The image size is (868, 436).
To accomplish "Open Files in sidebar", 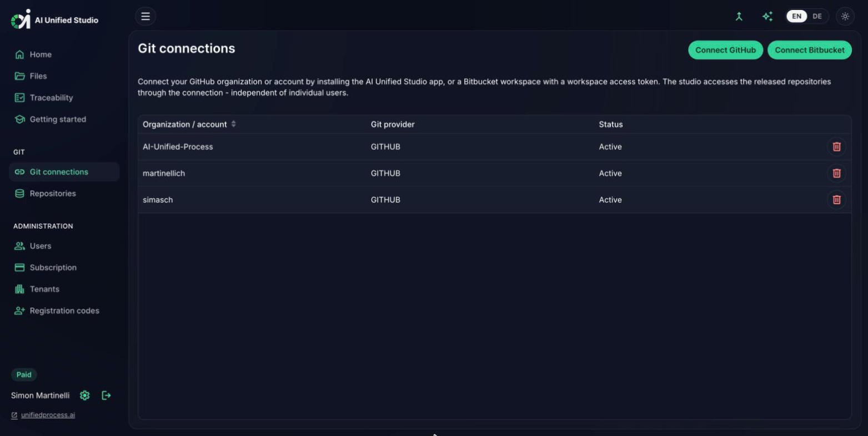I will click(64, 76).
